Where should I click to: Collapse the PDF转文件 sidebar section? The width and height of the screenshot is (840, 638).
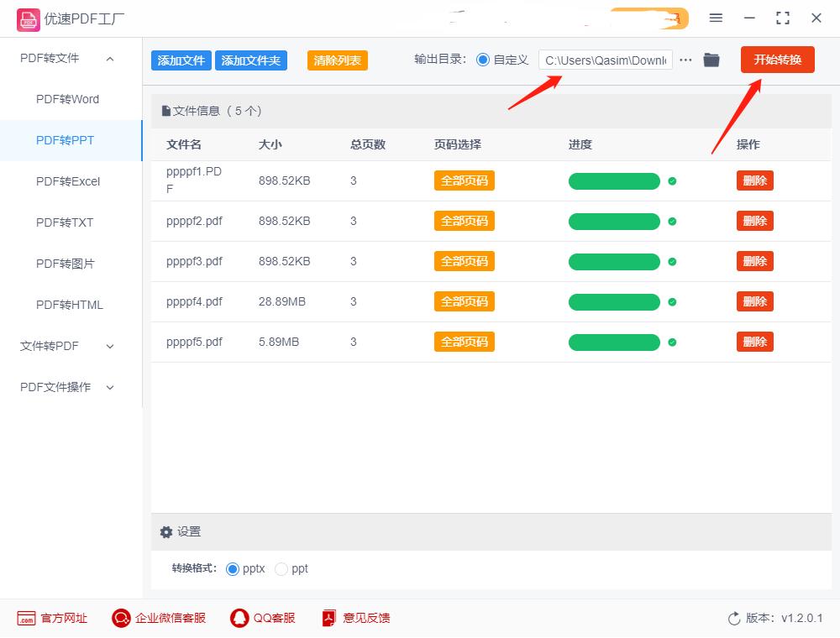pos(109,58)
